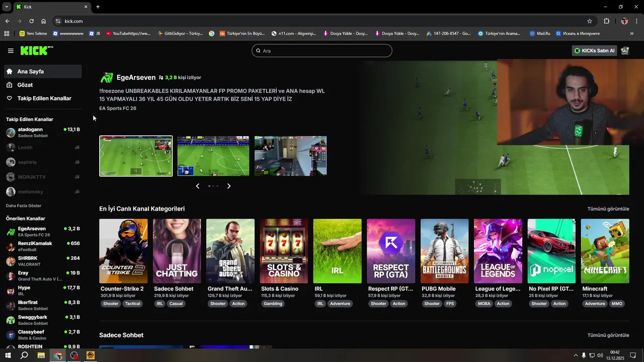The height and width of the screenshot is (362, 644).
Task: Open the Sadece Sohbet category card
Action: [177, 251]
